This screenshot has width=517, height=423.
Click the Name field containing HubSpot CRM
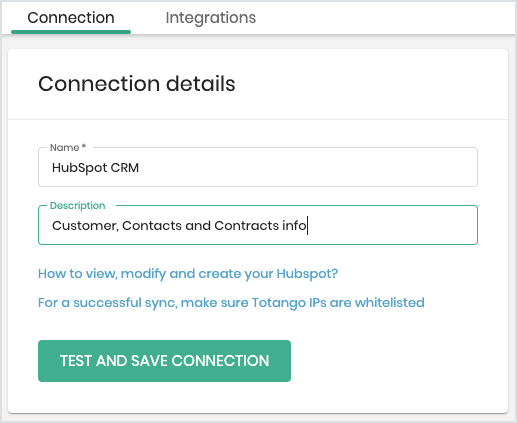(258, 167)
